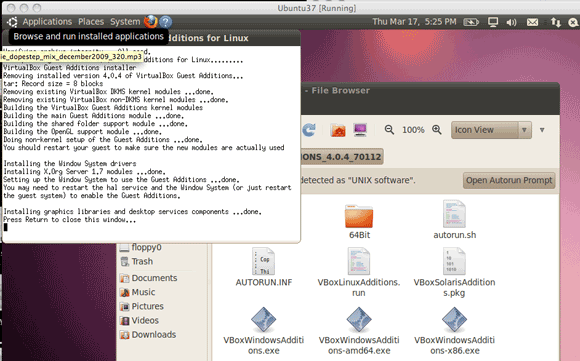
Task: Select the VBoxWindowsAdditions-x86.exe file
Action: click(454, 331)
